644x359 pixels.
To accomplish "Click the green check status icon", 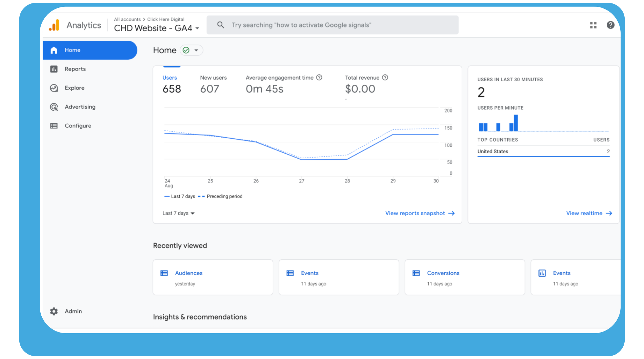I will (x=186, y=50).
